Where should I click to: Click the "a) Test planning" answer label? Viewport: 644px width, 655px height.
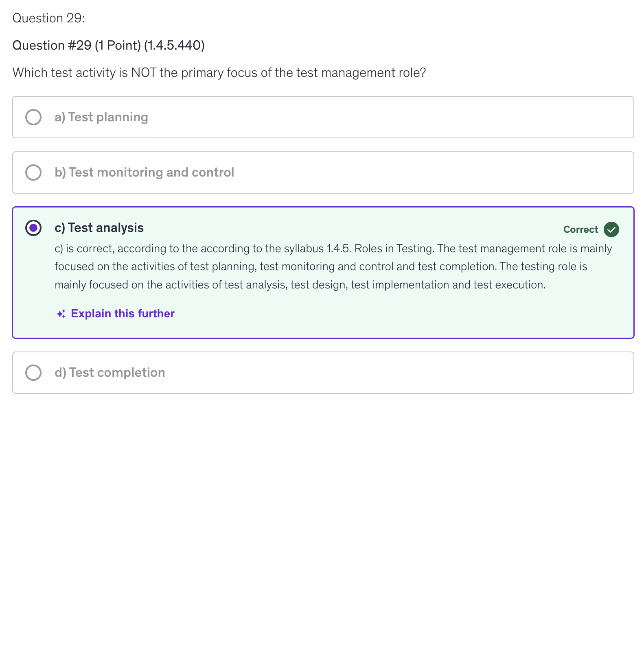[101, 117]
